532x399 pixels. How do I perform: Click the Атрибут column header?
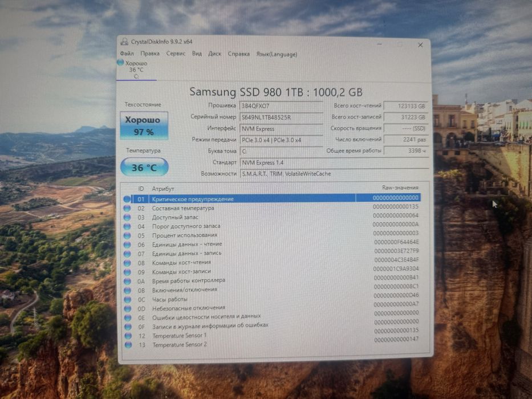(163, 189)
